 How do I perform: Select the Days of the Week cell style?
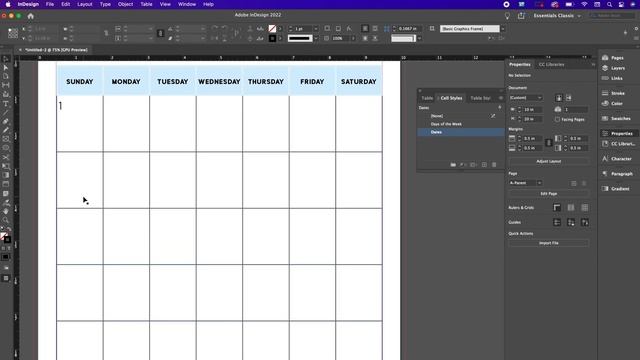[x=460, y=124]
